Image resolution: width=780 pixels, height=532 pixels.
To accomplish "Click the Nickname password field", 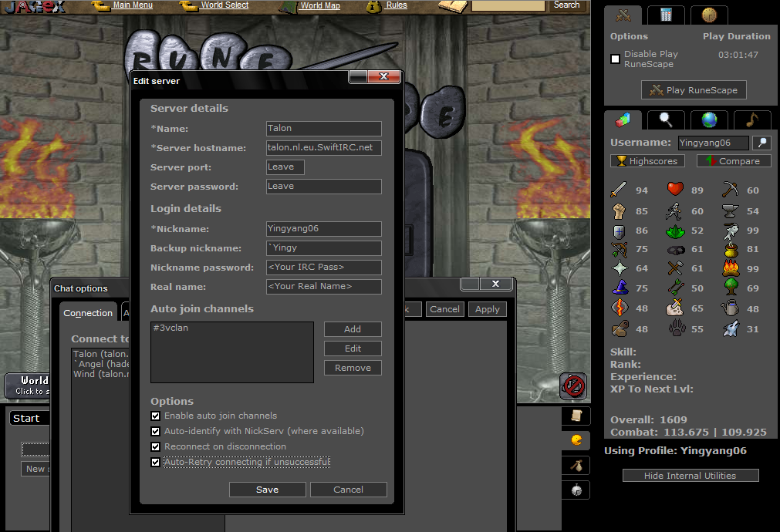I will pyautogui.click(x=324, y=267).
